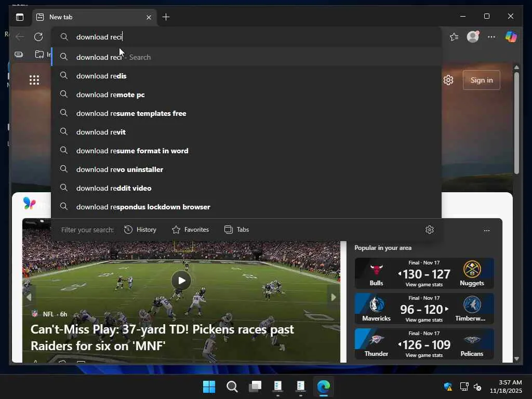Image resolution: width=532 pixels, height=399 pixels.
Task: Select 'download revit' suggestion
Action: [246, 131]
